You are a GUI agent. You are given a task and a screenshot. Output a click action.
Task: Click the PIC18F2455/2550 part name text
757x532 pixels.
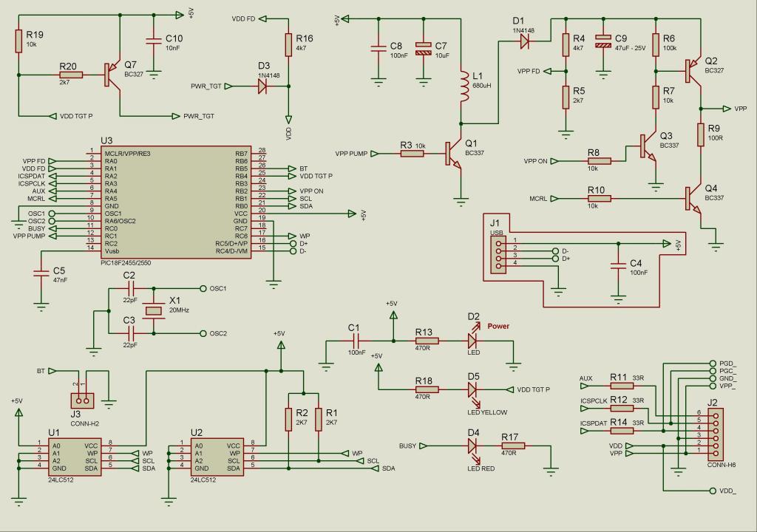click(x=124, y=263)
